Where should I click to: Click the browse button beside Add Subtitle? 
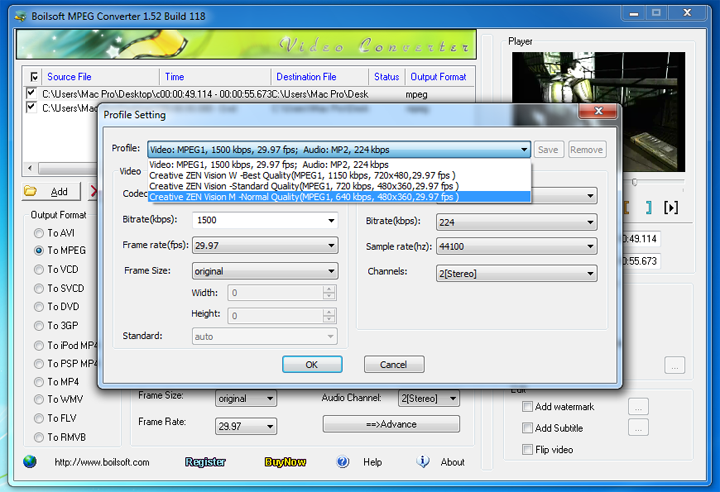point(638,428)
